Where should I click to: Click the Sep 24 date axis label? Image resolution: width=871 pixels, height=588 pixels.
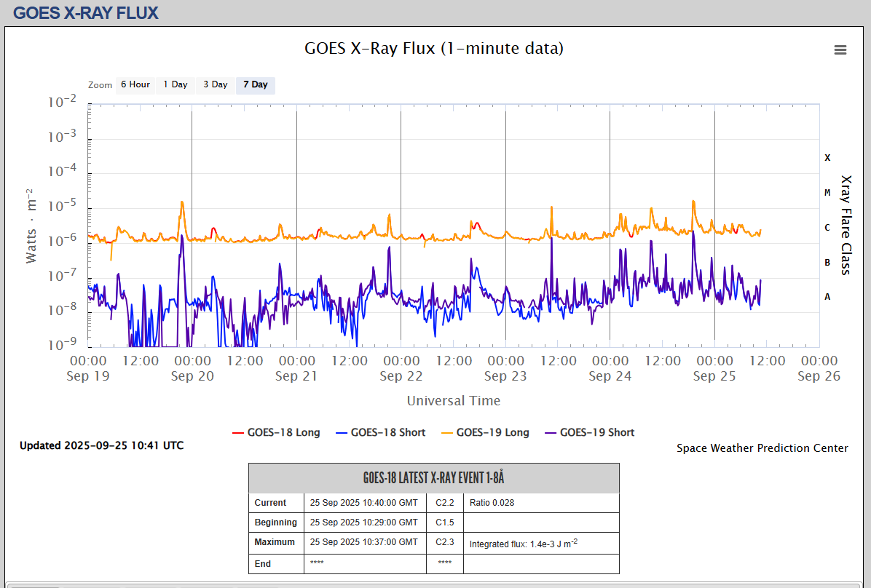610,376
